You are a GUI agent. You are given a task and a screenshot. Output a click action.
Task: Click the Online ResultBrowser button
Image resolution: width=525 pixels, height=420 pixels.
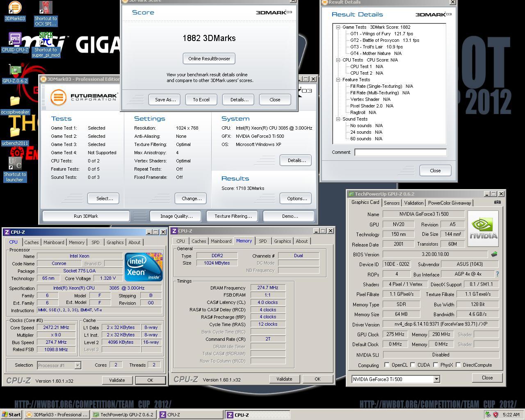click(209, 59)
